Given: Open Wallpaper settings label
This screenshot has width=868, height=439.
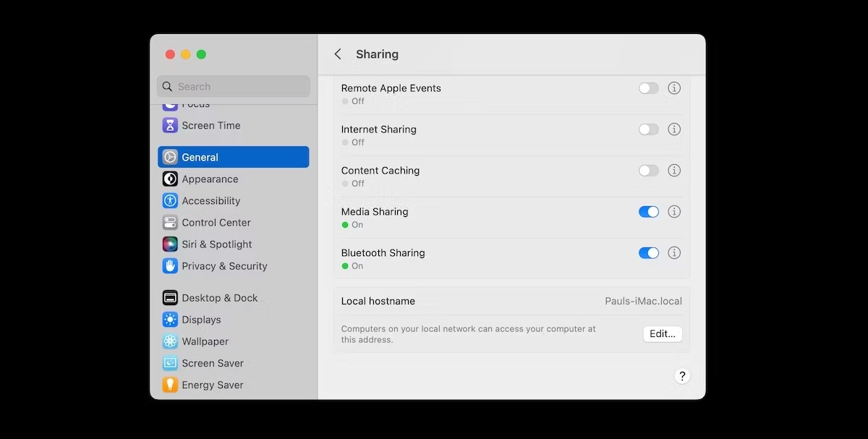Looking at the screenshot, I should click(205, 341).
